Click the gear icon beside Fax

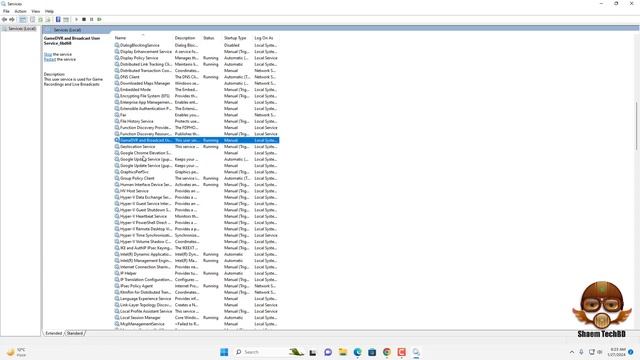(x=117, y=115)
